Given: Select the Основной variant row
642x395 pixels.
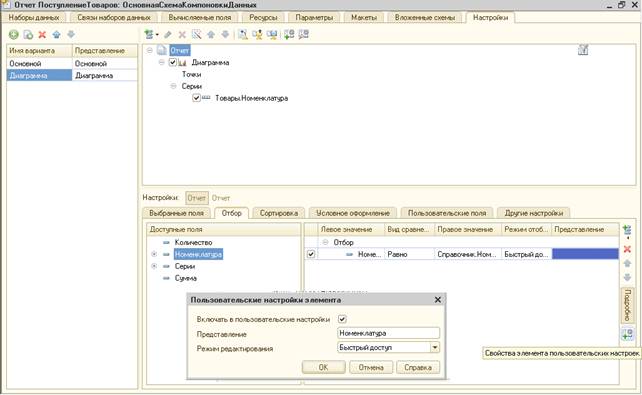Looking at the screenshot, I should pyautogui.click(x=72, y=63).
